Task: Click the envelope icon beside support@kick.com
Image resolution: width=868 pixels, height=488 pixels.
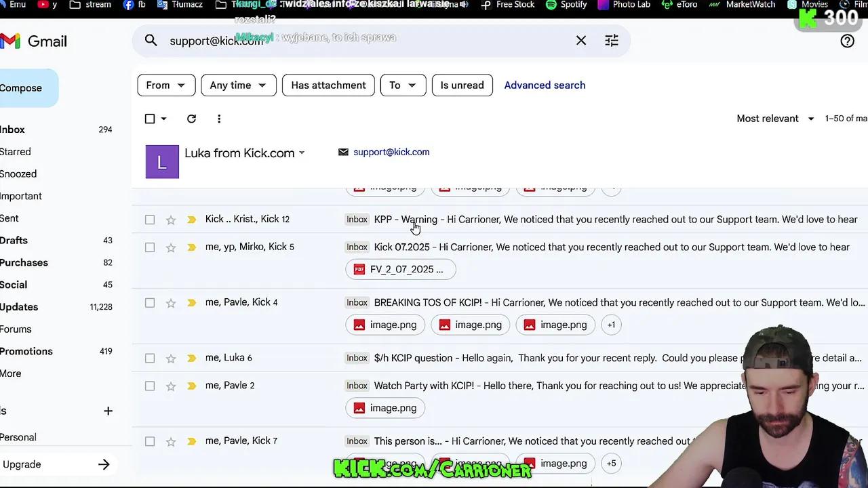Action: pos(343,152)
